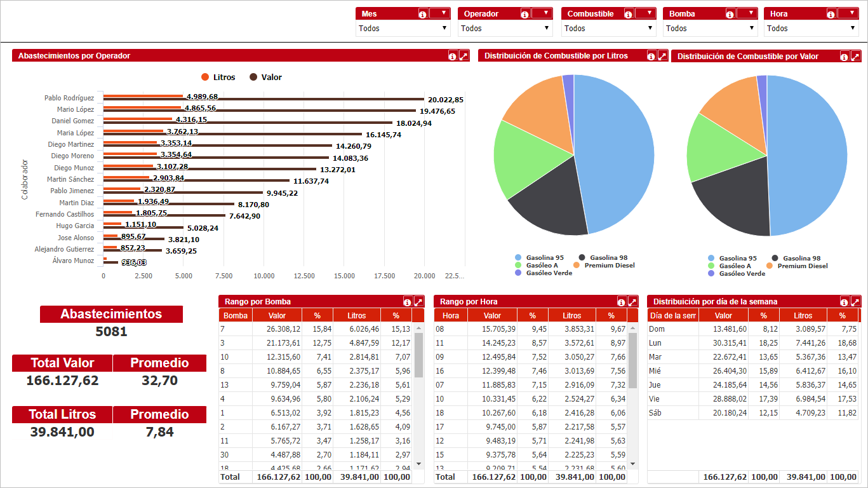Open the Operador Todos dropdown
This screenshot has height=488, width=868.
tap(505, 29)
